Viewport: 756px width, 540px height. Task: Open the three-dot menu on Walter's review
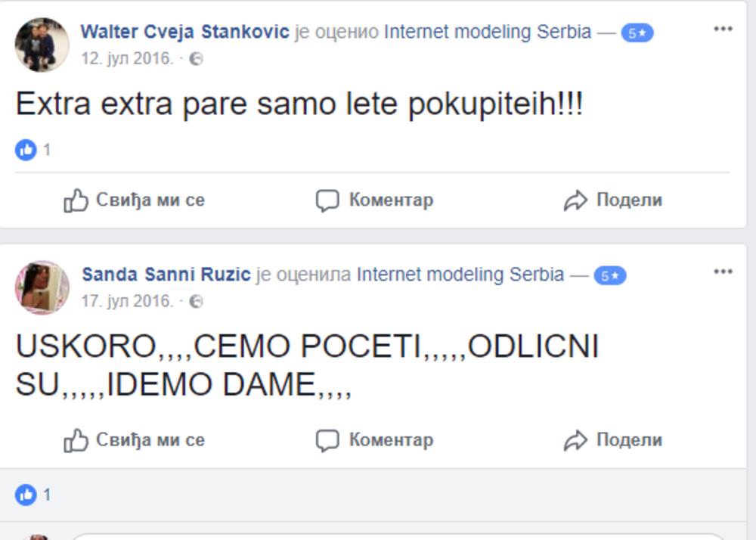point(723,29)
